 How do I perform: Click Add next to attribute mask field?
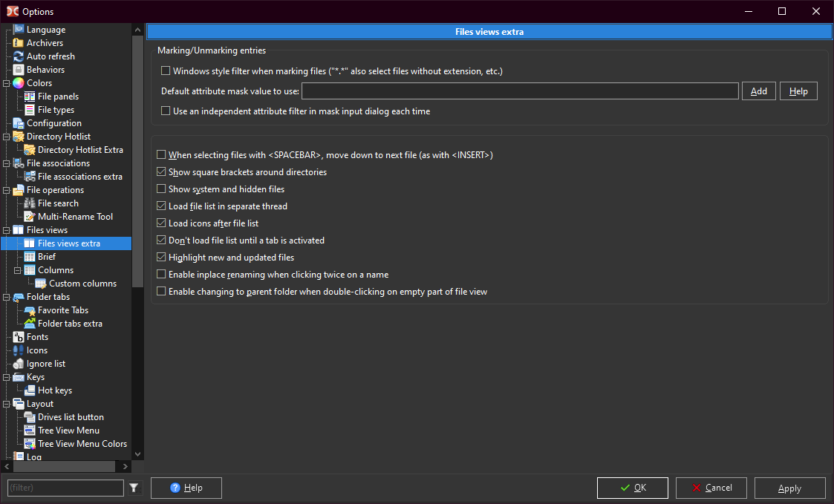pyautogui.click(x=758, y=91)
